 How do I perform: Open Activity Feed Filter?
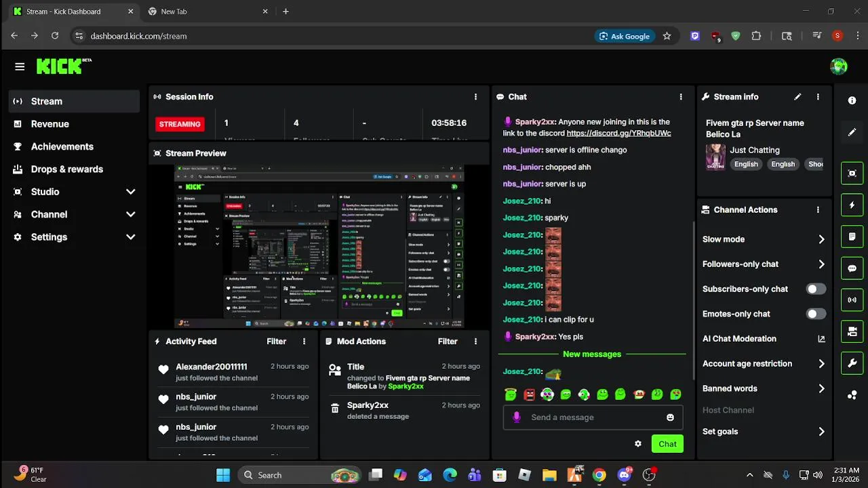pos(276,342)
